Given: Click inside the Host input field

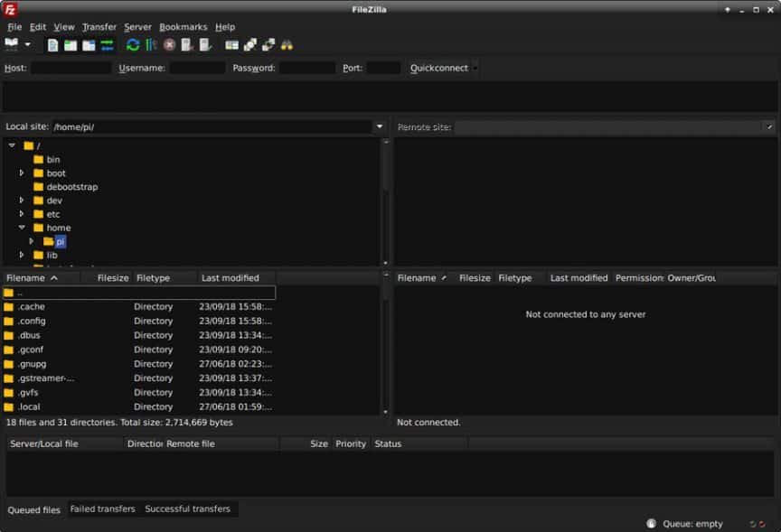Looking at the screenshot, I should pyautogui.click(x=68, y=67).
